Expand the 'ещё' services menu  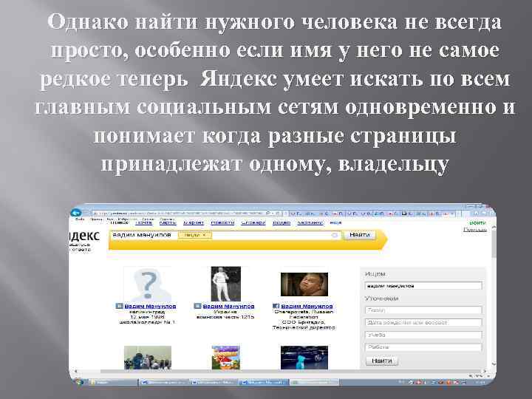pos(335,222)
